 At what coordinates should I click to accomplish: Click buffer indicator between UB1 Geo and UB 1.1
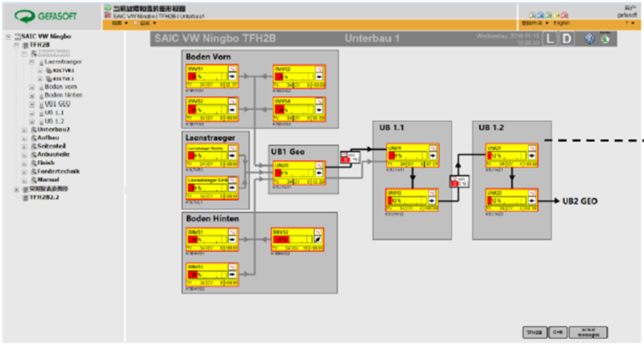[x=350, y=158]
